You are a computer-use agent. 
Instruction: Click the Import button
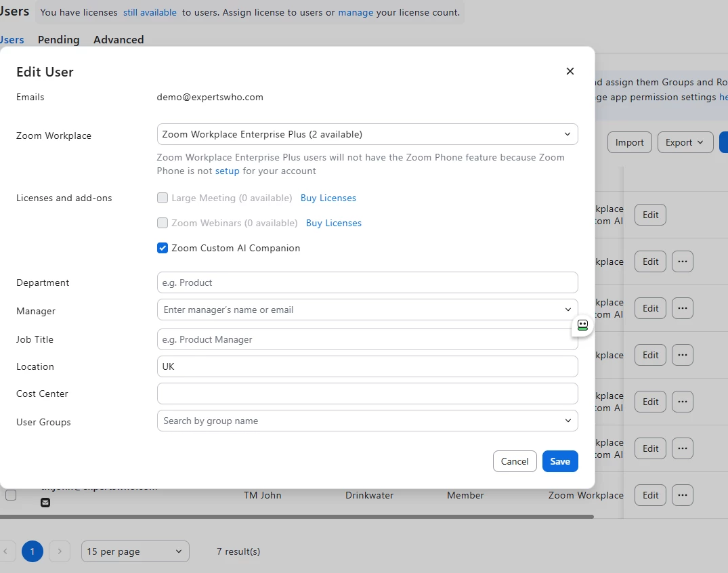tap(630, 142)
